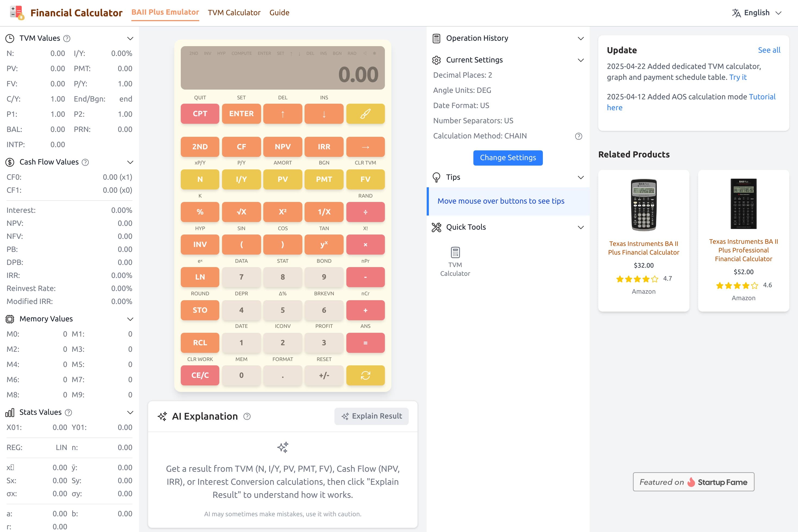Click the Explain Result button
The image size is (798, 532).
tap(372, 416)
